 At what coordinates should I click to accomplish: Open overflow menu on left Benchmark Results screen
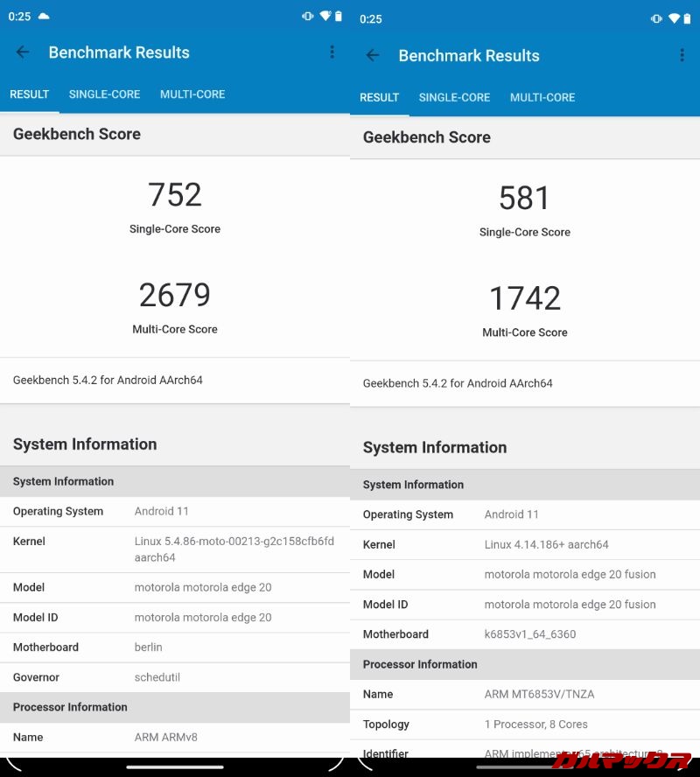[x=332, y=52]
